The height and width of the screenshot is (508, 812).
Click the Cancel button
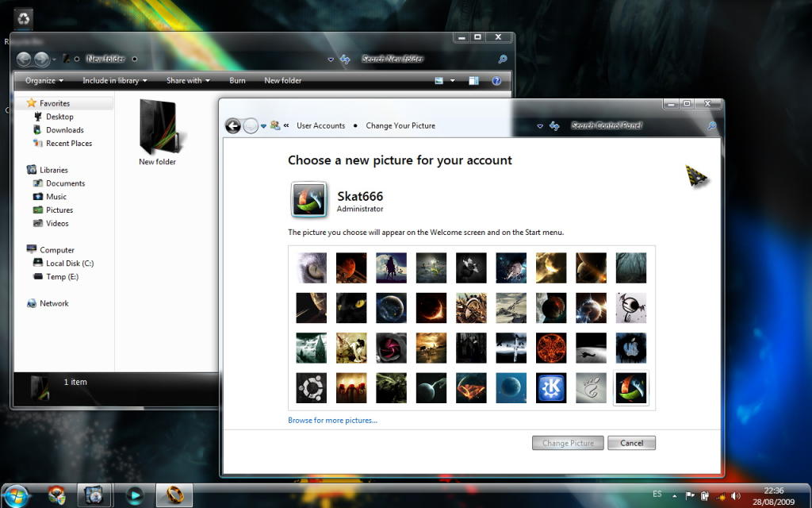(x=631, y=443)
